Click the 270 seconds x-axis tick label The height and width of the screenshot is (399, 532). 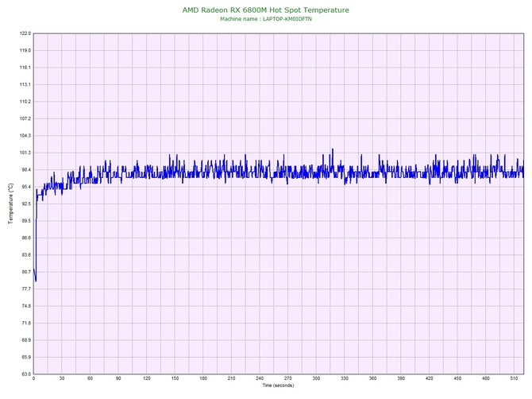coord(288,378)
